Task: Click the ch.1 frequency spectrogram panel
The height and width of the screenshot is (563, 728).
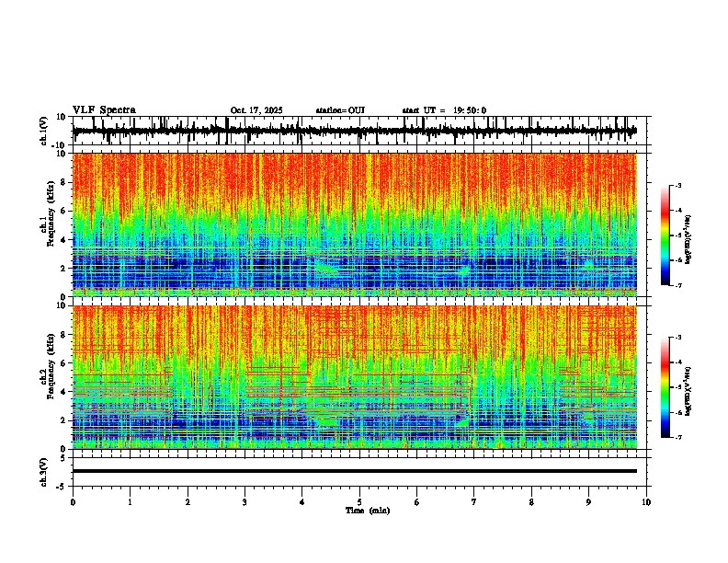Action: [355, 224]
